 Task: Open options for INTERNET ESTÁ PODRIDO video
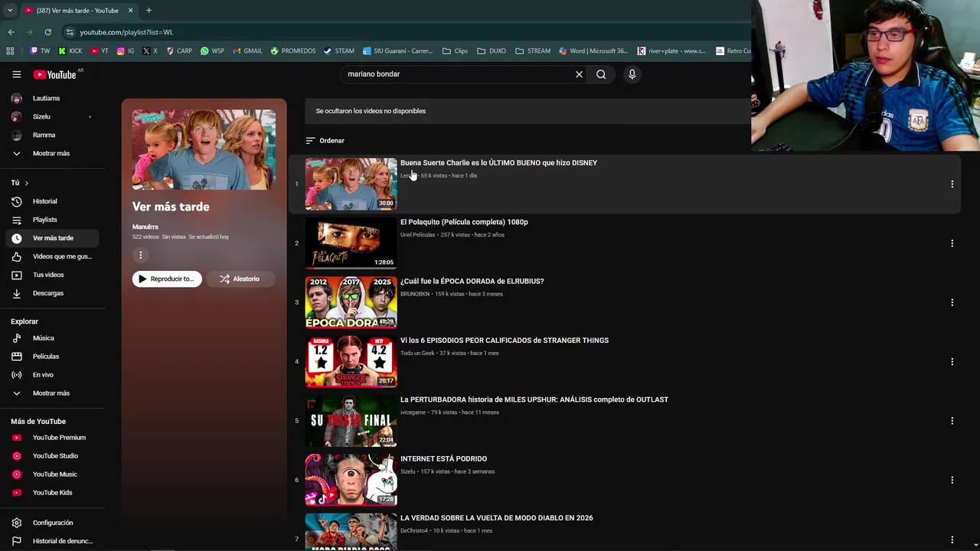click(x=952, y=480)
